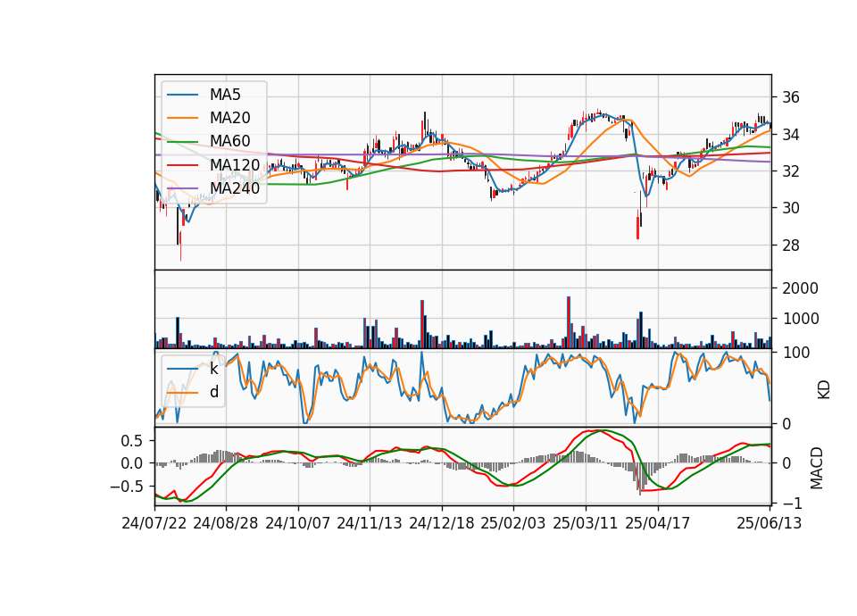
Task: Click the MA240 legend label
Action: [235, 188]
